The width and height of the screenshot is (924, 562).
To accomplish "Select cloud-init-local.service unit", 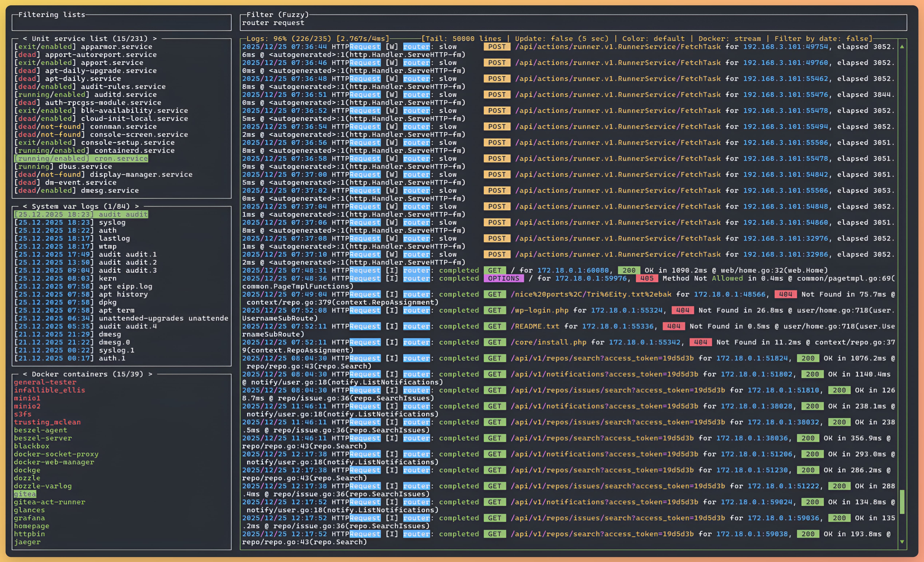I will [x=101, y=119].
